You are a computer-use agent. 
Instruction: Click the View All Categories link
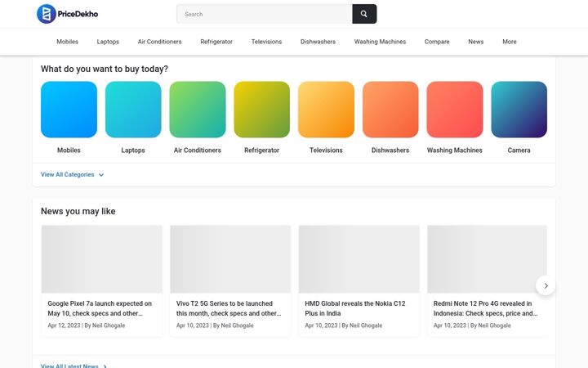pos(68,175)
